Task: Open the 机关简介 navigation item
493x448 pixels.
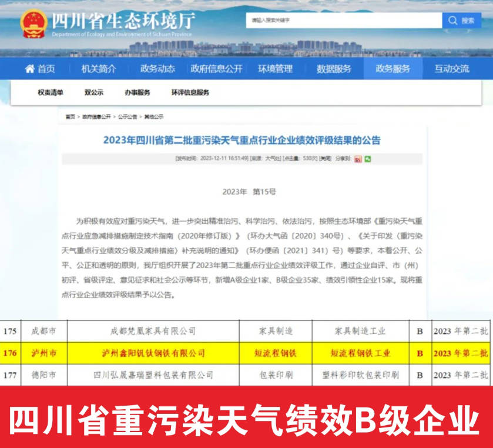Action: tap(99, 69)
